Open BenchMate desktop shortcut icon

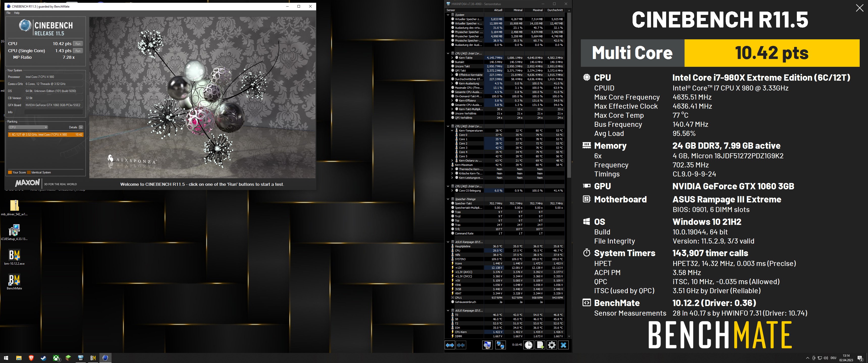coord(14,282)
